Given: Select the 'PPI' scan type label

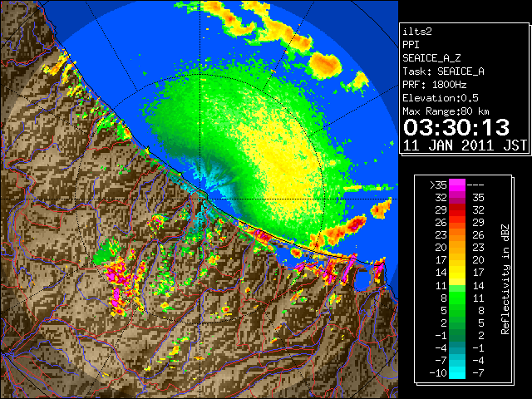Looking at the screenshot, I should 411,45.
